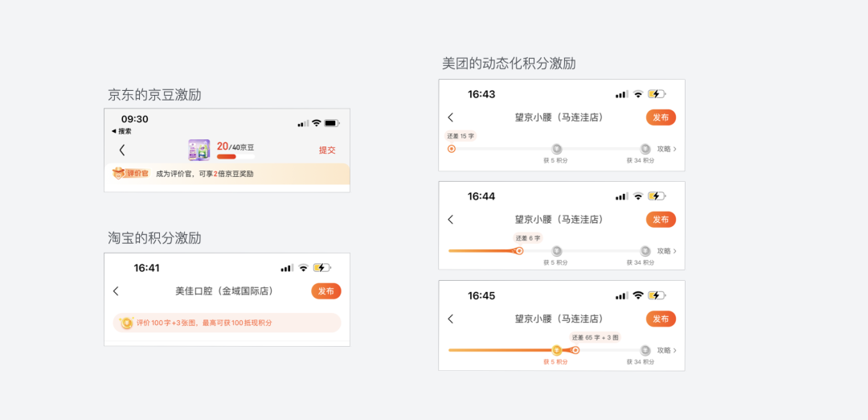868x420 pixels.
Task: Tap the back arrow in the 16:44 screen
Action: pos(451,220)
